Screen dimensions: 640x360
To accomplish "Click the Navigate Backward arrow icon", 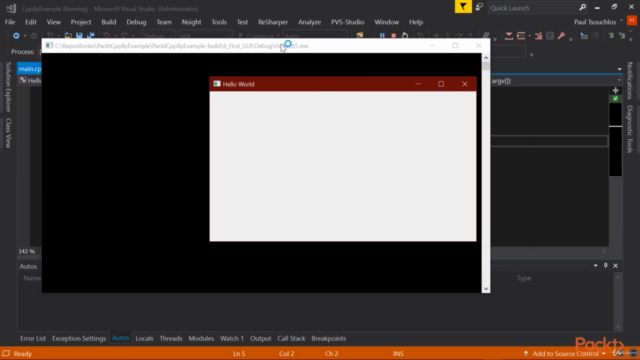I will pyautogui.click(x=16, y=36).
